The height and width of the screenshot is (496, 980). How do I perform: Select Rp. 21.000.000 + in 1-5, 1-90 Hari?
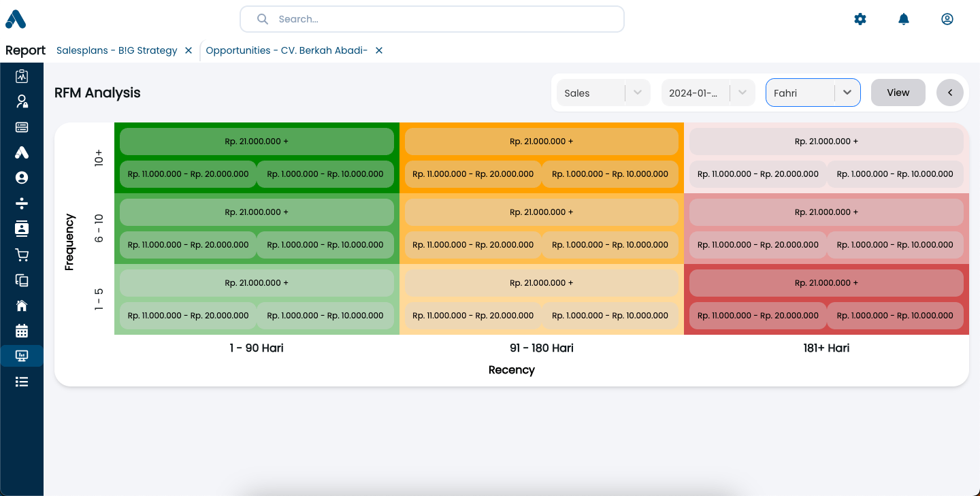(x=257, y=283)
